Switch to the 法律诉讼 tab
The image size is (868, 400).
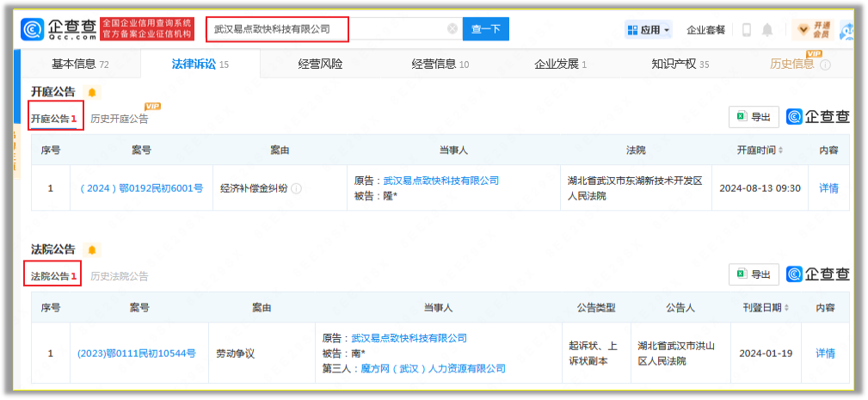(x=200, y=65)
